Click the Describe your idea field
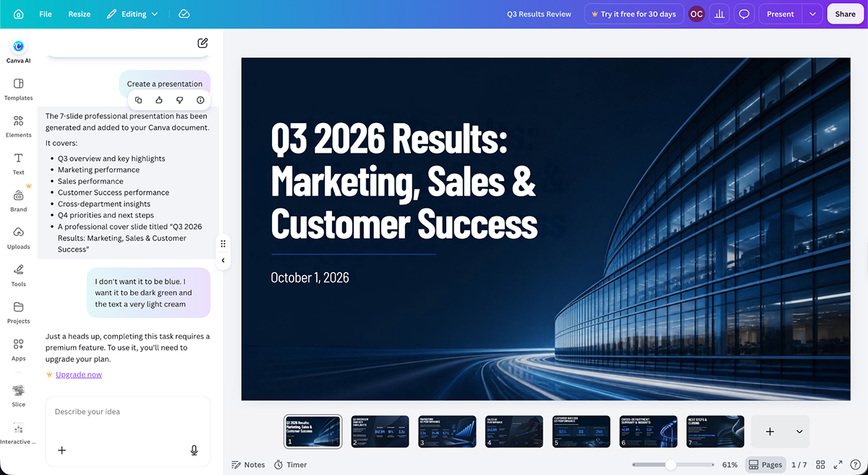 point(128,411)
